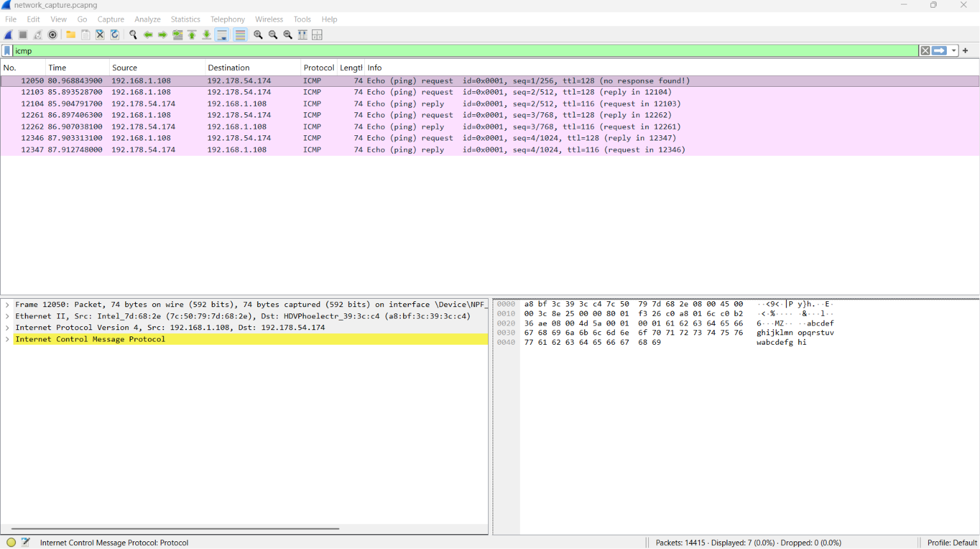
Task: Reset text to normal size
Action: [x=288, y=34]
